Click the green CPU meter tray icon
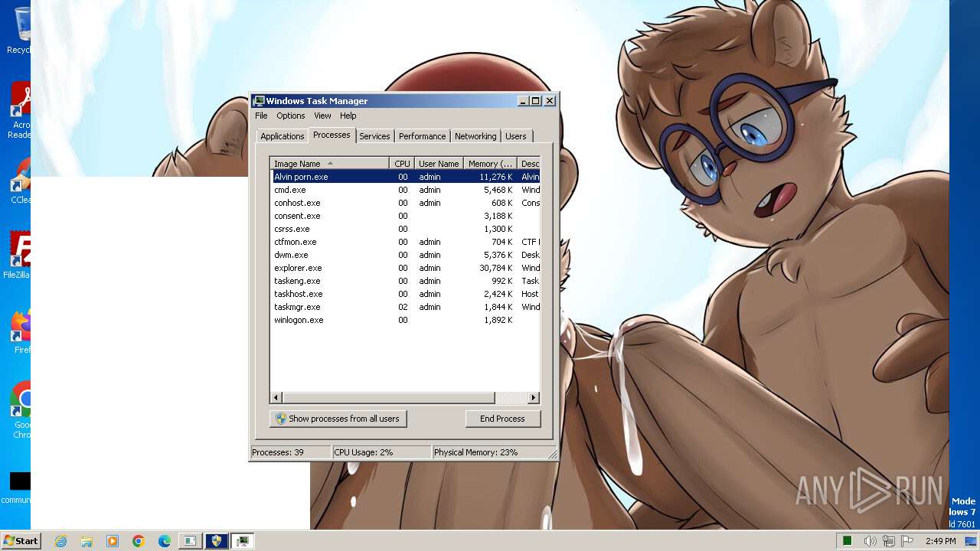This screenshot has width=980, height=551. coord(848,541)
